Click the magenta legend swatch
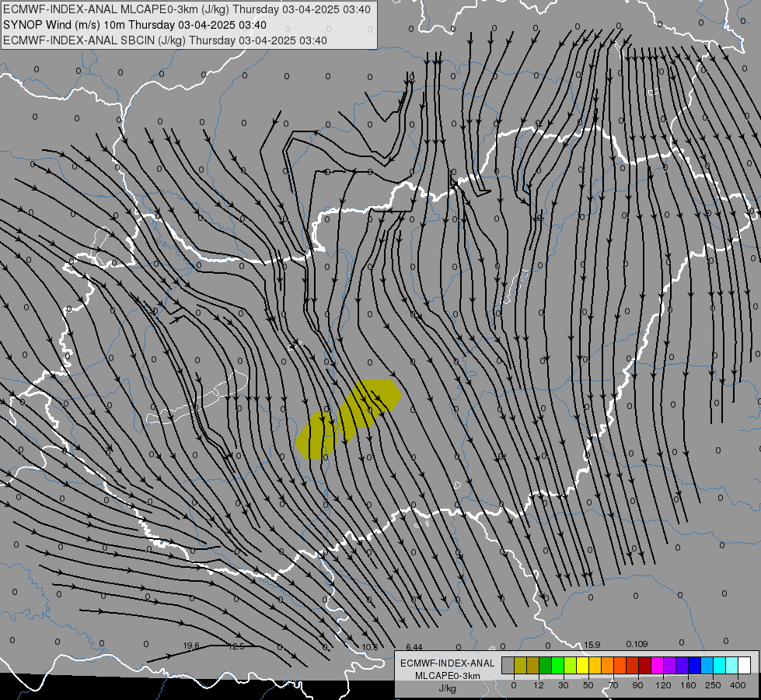Screen dimensions: 761x700 coord(658,665)
